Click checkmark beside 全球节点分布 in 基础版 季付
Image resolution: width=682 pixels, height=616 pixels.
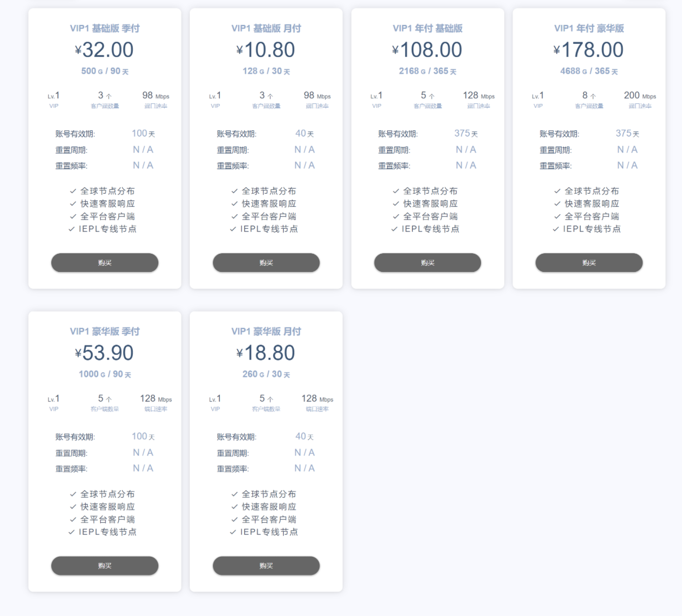coord(73,191)
